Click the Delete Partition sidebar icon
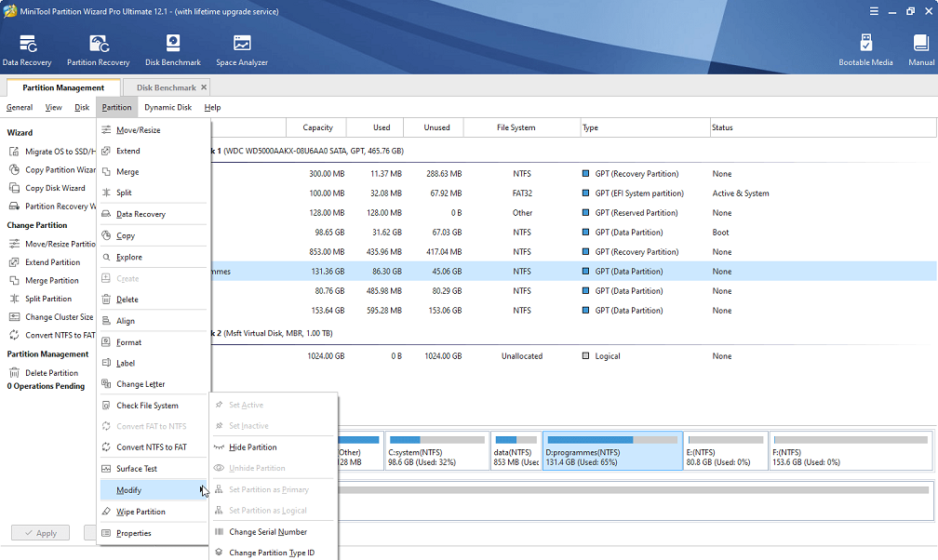The height and width of the screenshot is (560, 938). pos(14,373)
